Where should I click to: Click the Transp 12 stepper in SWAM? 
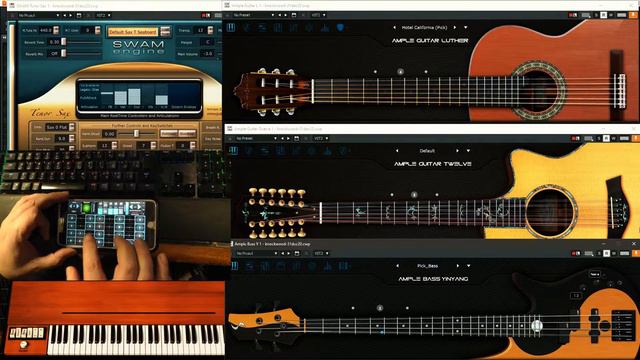(211, 30)
